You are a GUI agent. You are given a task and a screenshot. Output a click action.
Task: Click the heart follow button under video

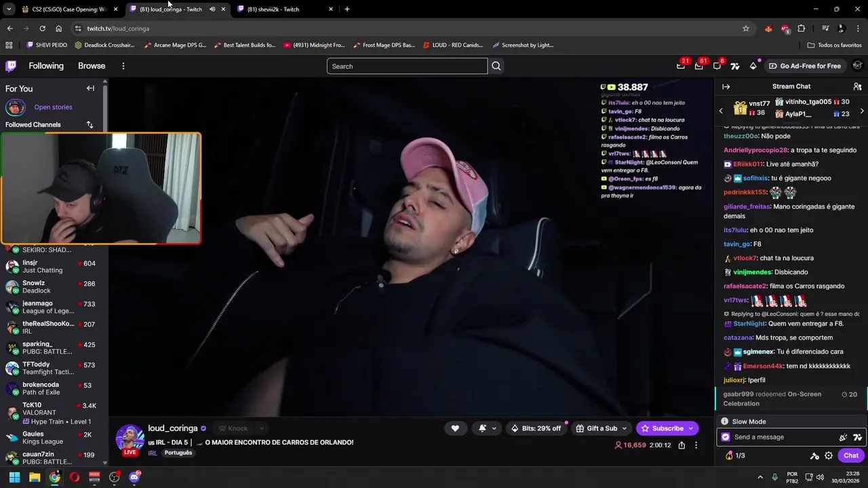click(455, 428)
